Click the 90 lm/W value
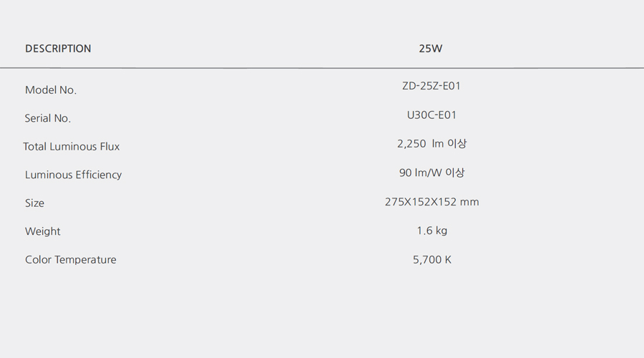This screenshot has height=358, width=644. click(x=421, y=173)
